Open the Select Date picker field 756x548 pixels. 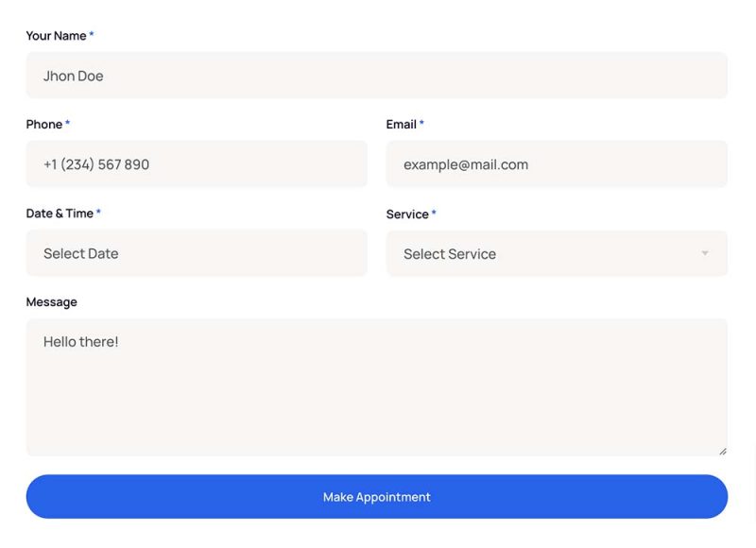[196, 253]
